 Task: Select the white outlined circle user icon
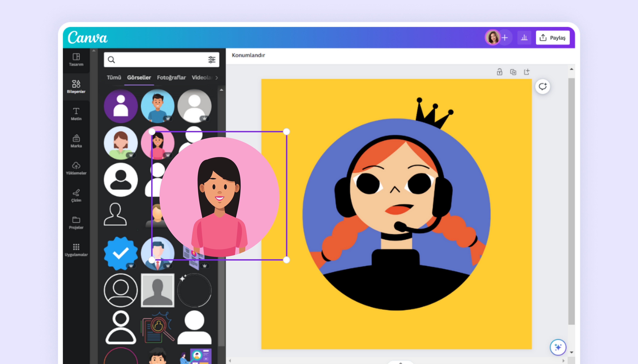click(121, 290)
